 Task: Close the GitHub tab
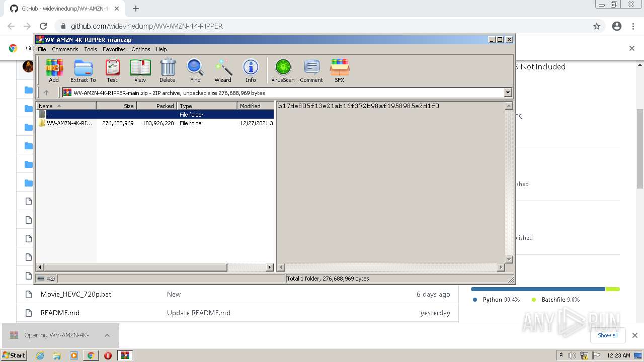point(117,9)
